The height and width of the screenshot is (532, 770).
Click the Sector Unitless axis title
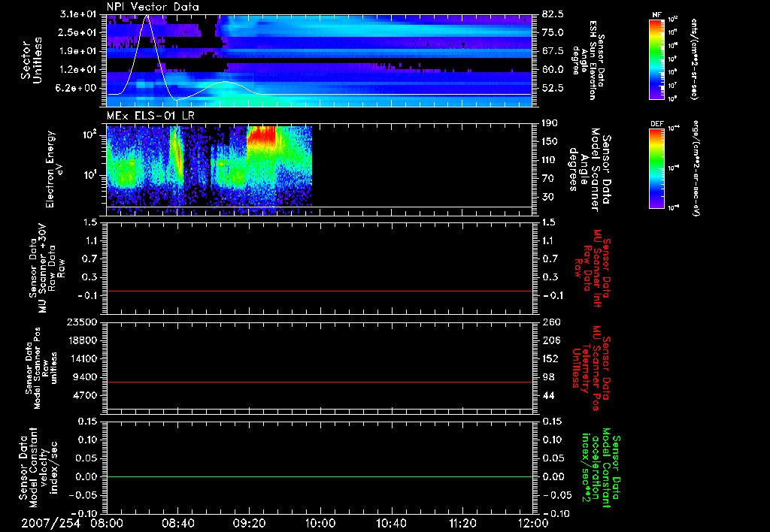[x=32, y=60]
